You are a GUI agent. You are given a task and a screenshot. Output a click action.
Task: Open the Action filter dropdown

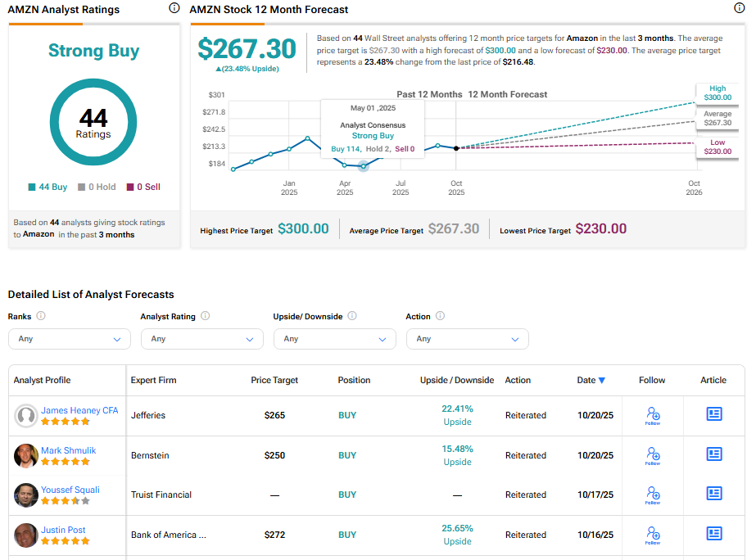[467, 339]
